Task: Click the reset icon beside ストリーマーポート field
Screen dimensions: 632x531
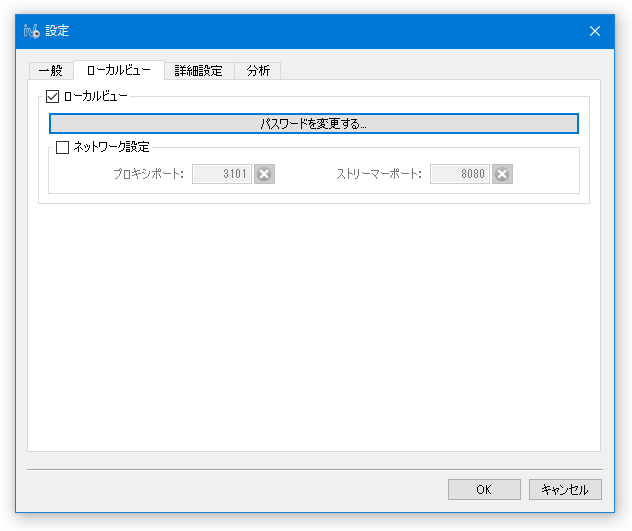Action: (x=502, y=174)
